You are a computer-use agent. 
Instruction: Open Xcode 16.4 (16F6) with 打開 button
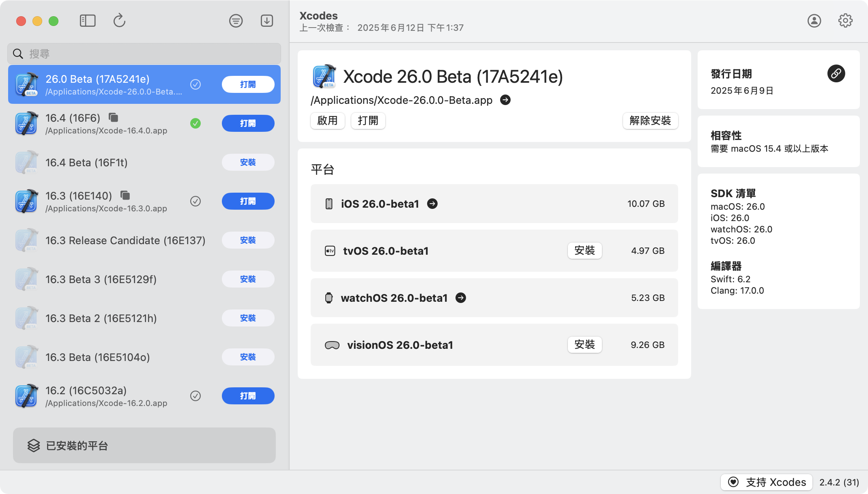click(x=248, y=123)
